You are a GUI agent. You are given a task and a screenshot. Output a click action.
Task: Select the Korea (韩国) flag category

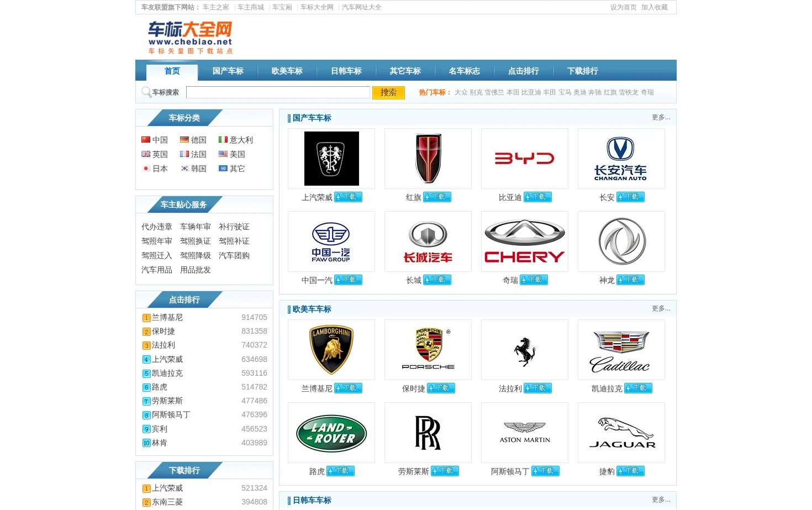[193, 169]
